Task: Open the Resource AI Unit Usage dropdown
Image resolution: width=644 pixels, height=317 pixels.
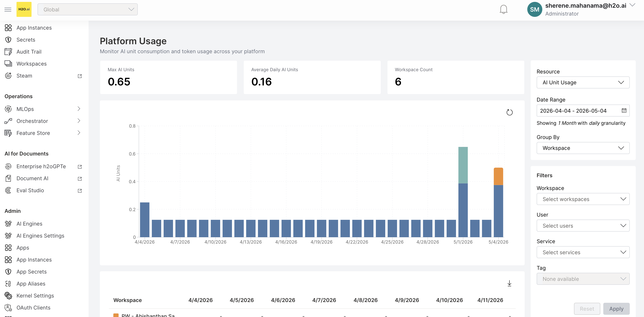Action: coord(583,82)
